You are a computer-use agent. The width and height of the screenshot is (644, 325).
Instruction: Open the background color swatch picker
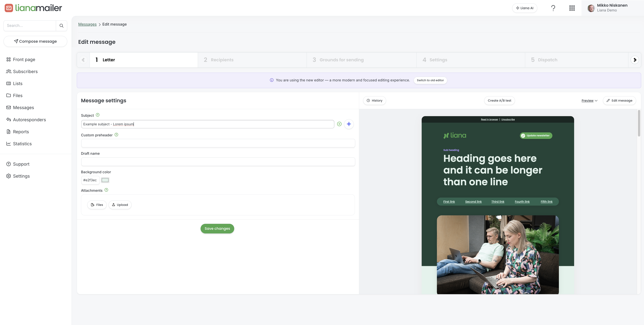click(105, 180)
